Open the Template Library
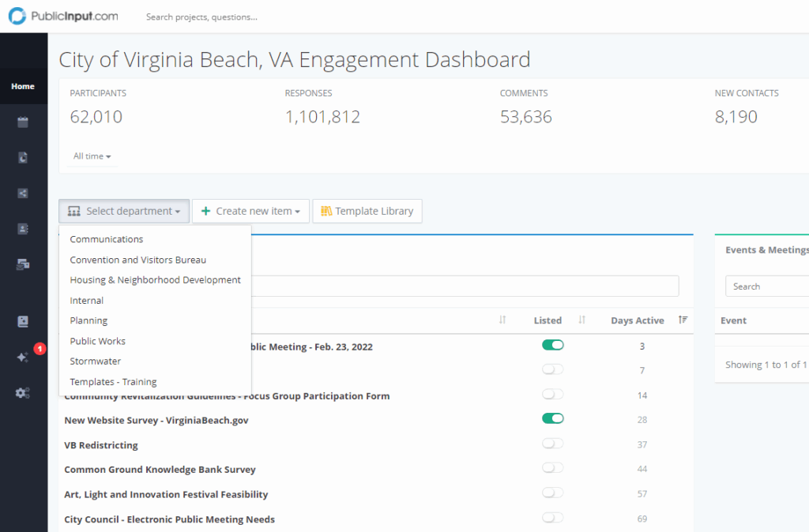This screenshot has height=532, width=809. pyautogui.click(x=367, y=211)
